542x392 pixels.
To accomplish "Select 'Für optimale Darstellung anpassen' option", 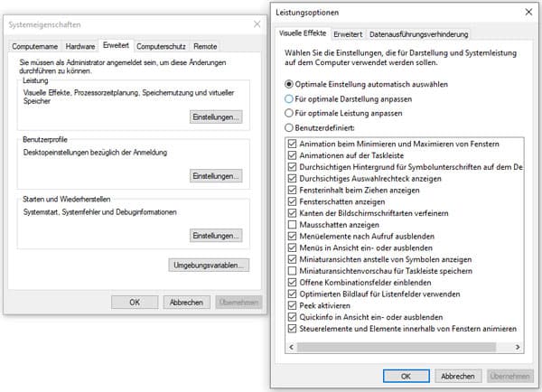I will (289, 98).
